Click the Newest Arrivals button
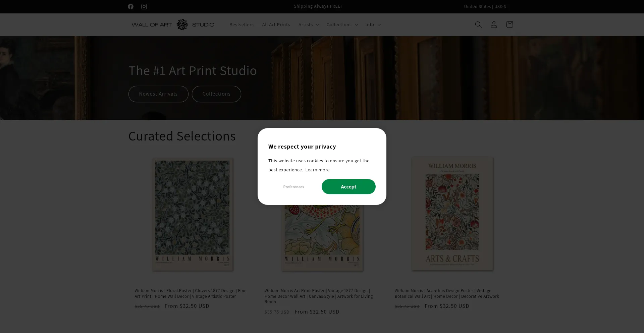Viewport: 644px width, 333px height. point(158,94)
